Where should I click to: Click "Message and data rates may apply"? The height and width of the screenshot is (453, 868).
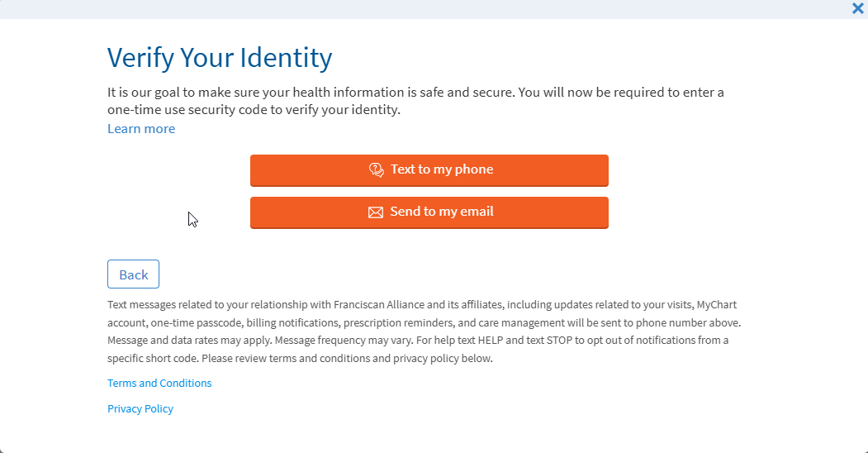click(189, 341)
